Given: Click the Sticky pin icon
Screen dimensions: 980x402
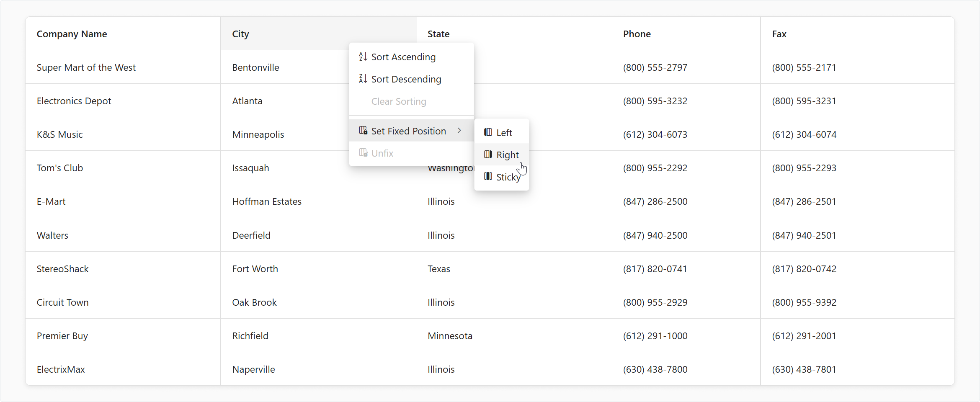Looking at the screenshot, I should click(x=487, y=176).
